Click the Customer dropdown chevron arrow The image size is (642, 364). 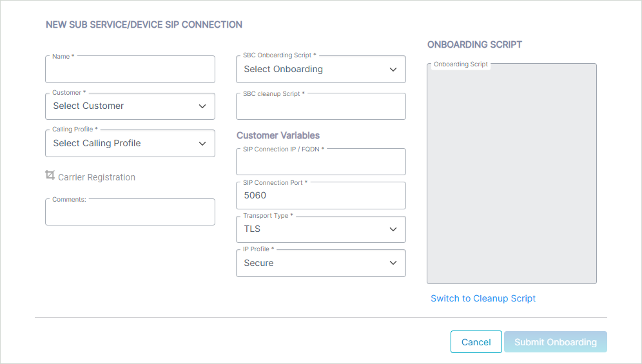coord(202,106)
